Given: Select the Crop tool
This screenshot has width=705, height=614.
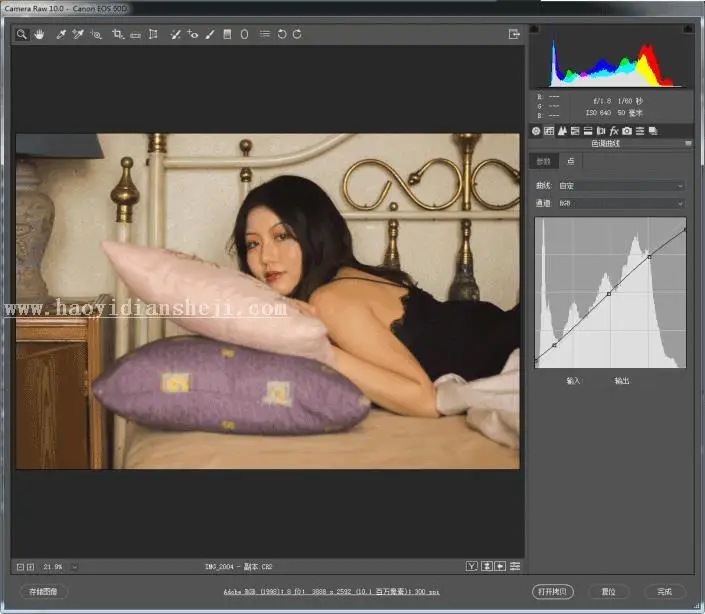Looking at the screenshot, I should pyautogui.click(x=118, y=34).
